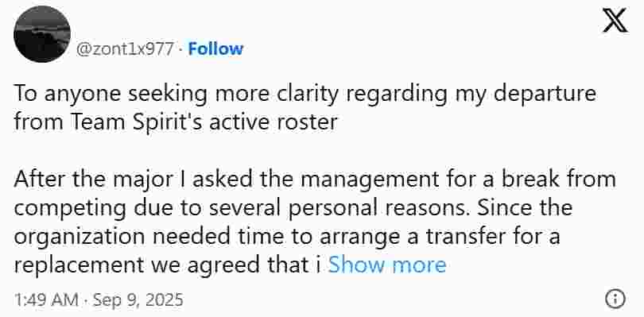The width and height of the screenshot is (644, 317).
Task: Open the 1:49 AM timestamp link
Action: click(x=45, y=300)
